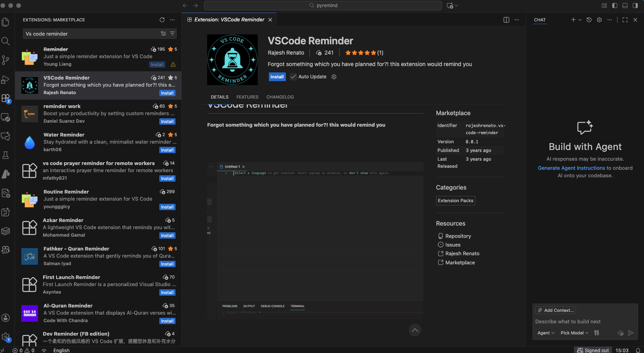Close the VSCode Reminder extension tab
The height and width of the screenshot is (353, 644).
click(270, 20)
